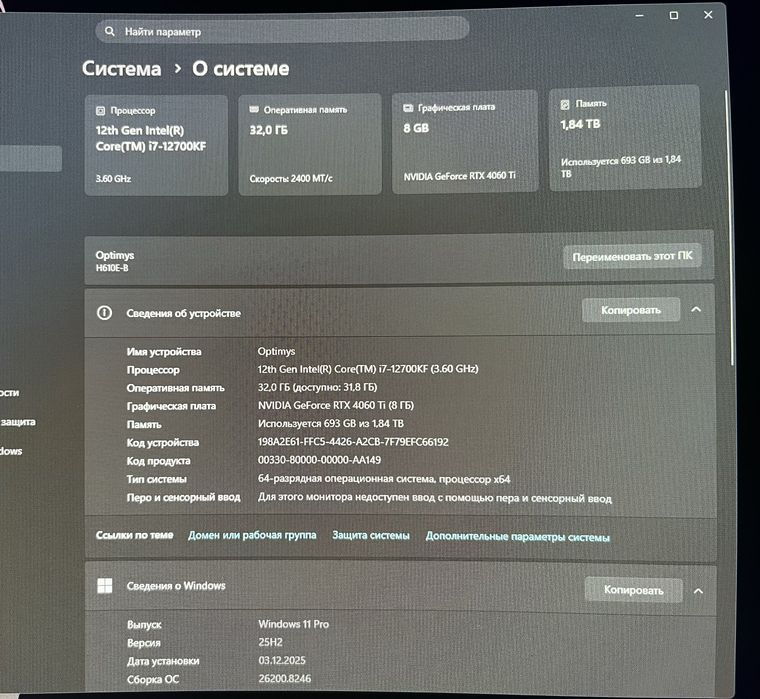Select "NVIDIA GeForce RTX 4060 Ti (8 ГБ)" value
The image size is (760, 699).
click(335, 405)
